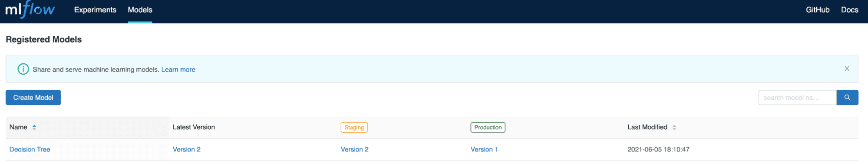Open Version 1 under the Production column
This screenshot has width=868, height=164.
(x=484, y=149)
